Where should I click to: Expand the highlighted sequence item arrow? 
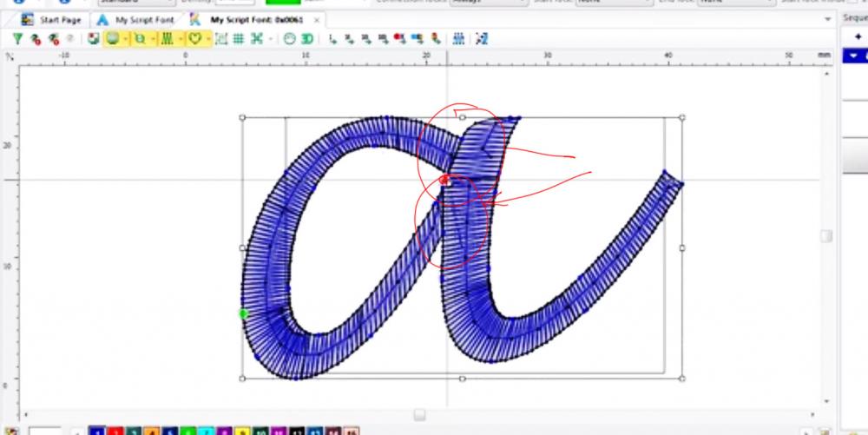pos(853,56)
